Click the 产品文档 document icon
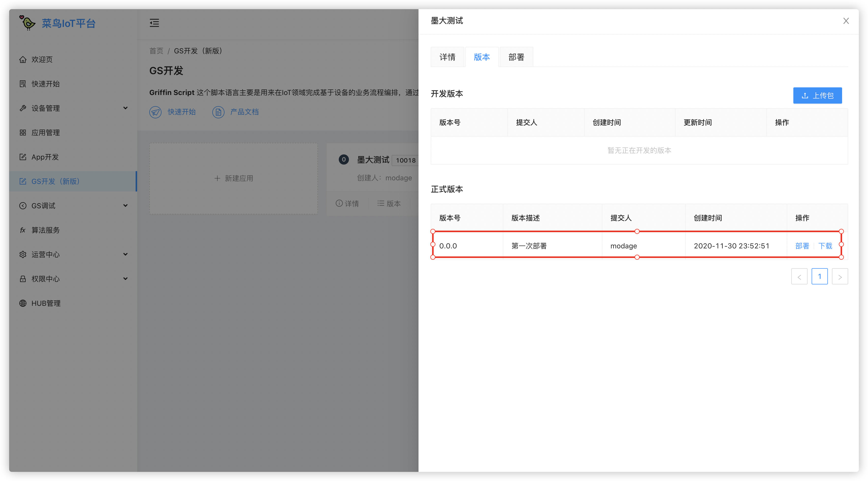Image resolution: width=868 pixels, height=481 pixels. point(218,112)
